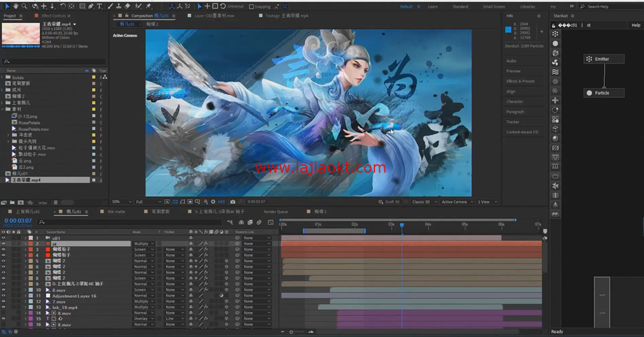644x337 pixels.
Task: Click the 王者荣耀.mp4 project thumbnail
Action: click(x=21, y=34)
